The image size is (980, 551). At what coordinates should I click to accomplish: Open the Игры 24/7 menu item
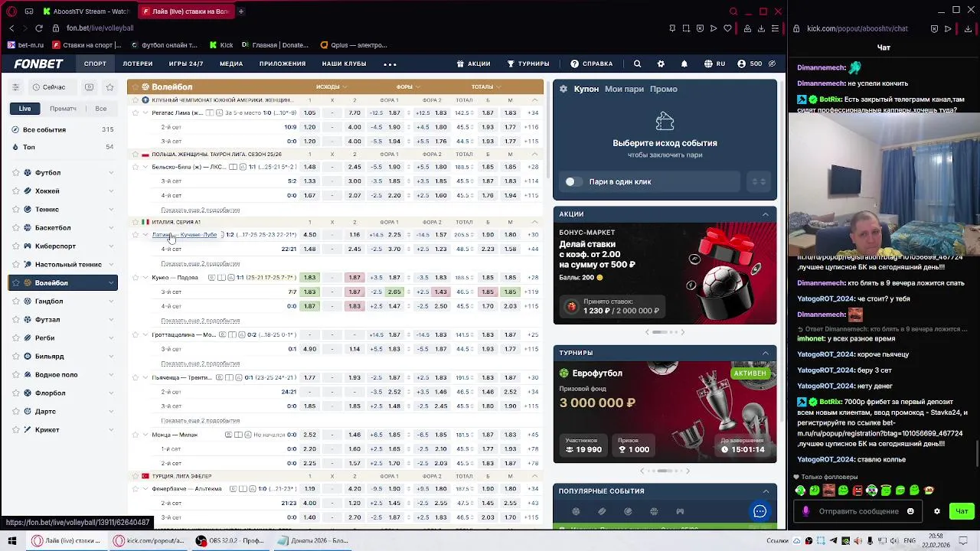pos(186,64)
